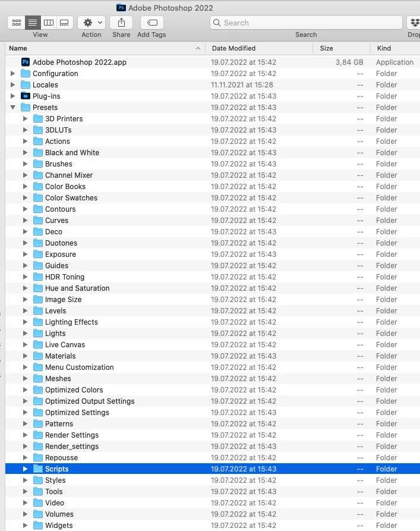Expand the Patterns folder

point(25,423)
